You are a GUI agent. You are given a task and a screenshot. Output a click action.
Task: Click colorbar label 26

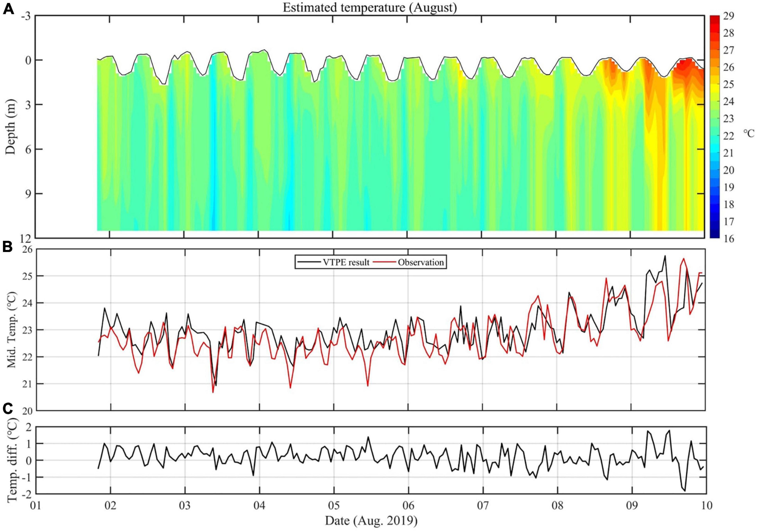[729, 68]
